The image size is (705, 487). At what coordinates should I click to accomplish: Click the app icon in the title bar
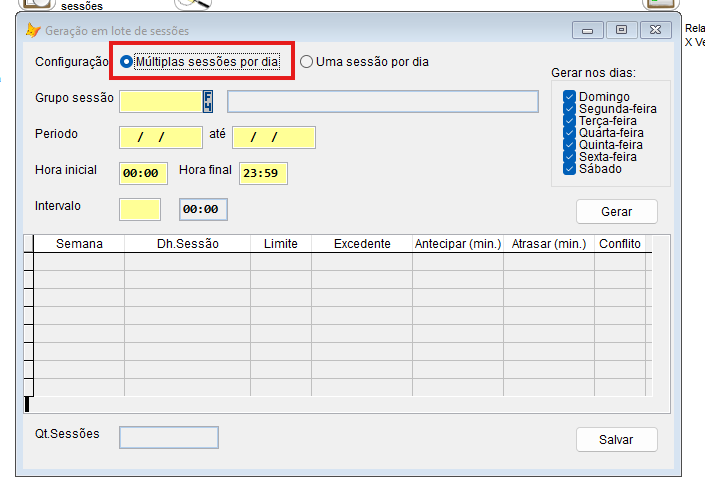(32, 30)
